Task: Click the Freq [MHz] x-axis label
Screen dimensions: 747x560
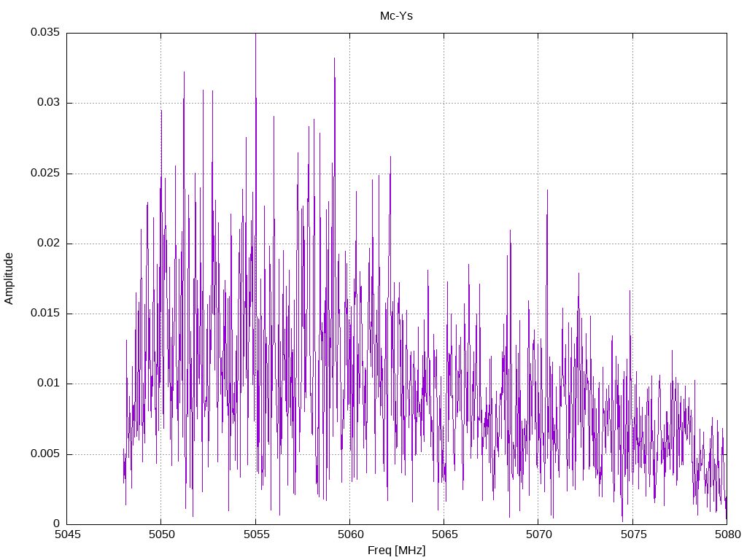Action: [396, 551]
